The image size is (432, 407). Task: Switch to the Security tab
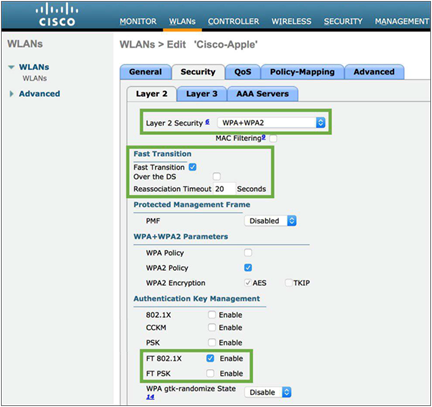pyautogui.click(x=198, y=72)
